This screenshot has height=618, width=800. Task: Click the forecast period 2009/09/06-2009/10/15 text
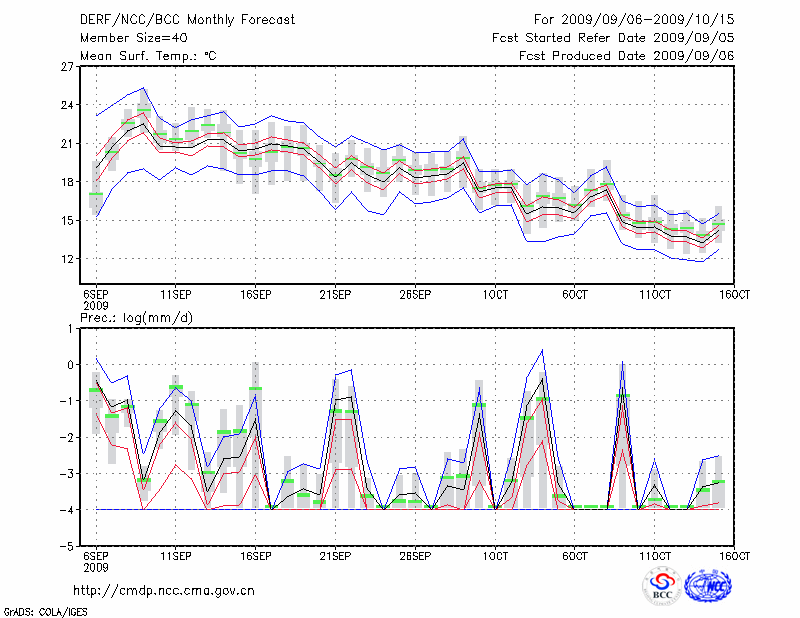point(634,19)
